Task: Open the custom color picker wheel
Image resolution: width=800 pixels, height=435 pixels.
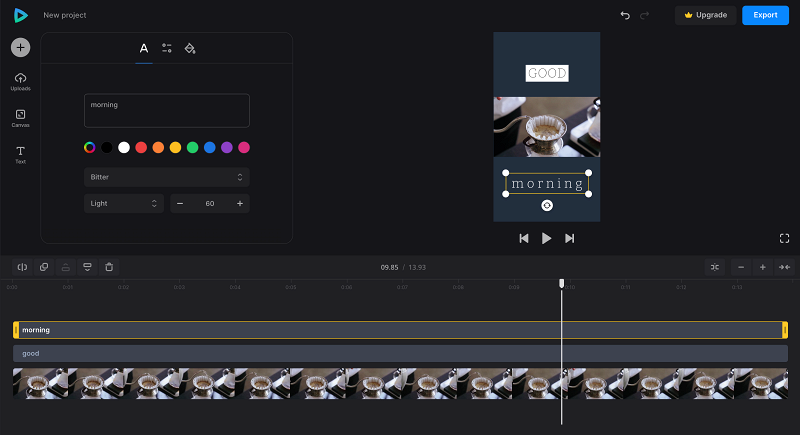Action: [x=89, y=147]
